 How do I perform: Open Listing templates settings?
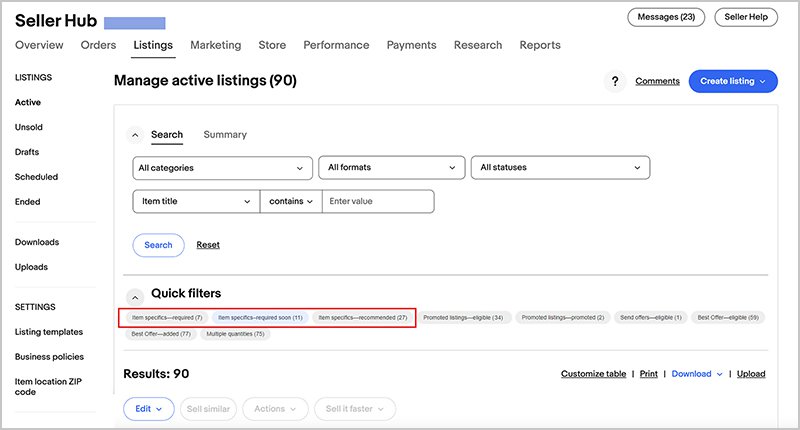[x=48, y=332]
